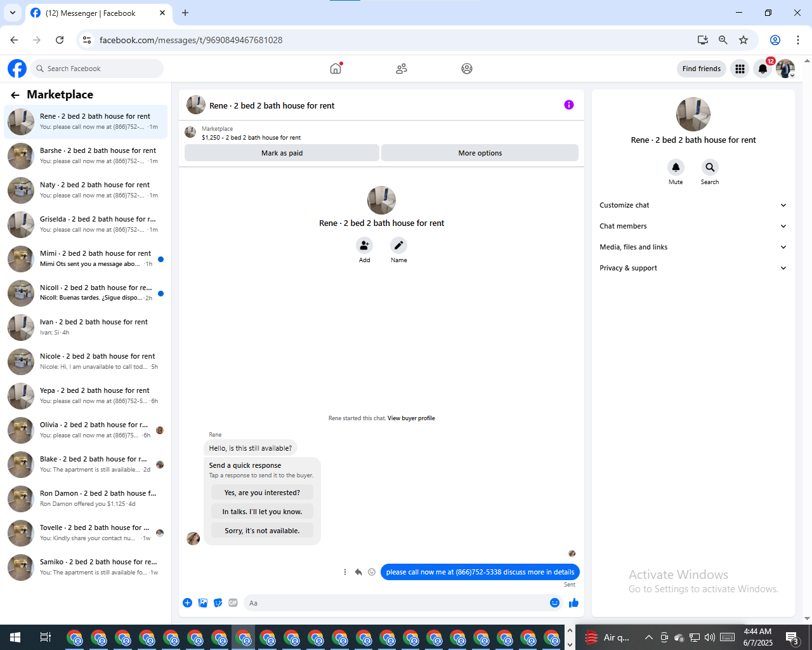Click the Mark as paid button
812x650 pixels.
pyautogui.click(x=282, y=153)
